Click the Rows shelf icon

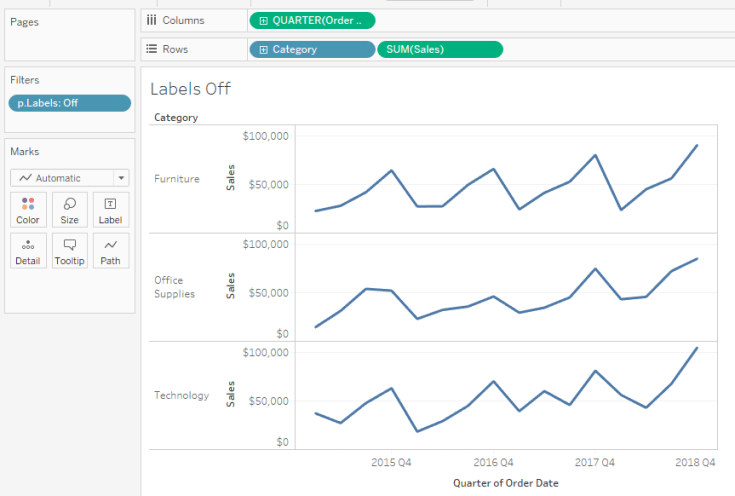(x=151, y=49)
